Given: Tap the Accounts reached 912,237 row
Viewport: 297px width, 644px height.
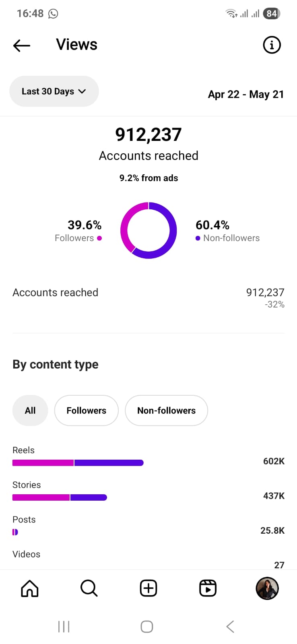Looking at the screenshot, I should [148, 297].
